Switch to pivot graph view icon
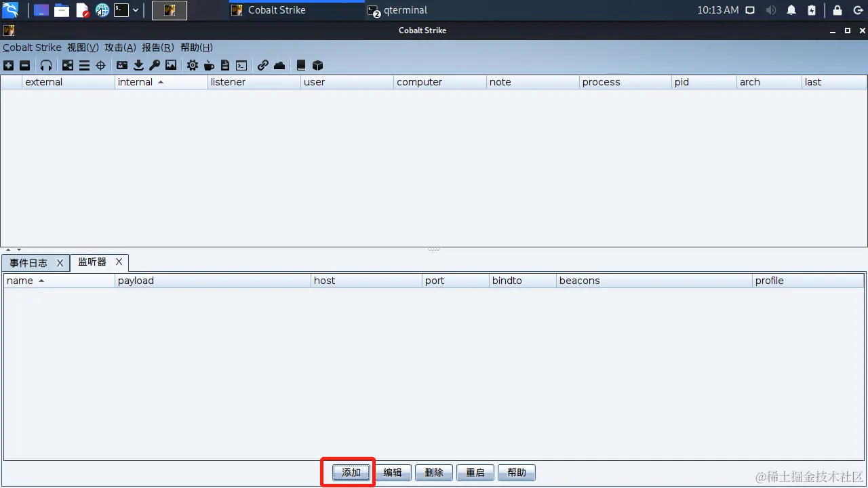 pyautogui.click(x=68, y=66)
